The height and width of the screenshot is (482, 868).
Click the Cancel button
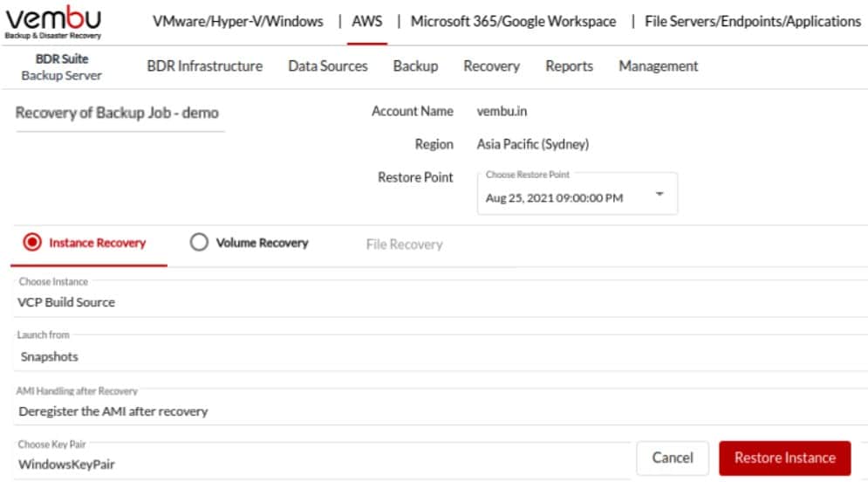[673, 458]
